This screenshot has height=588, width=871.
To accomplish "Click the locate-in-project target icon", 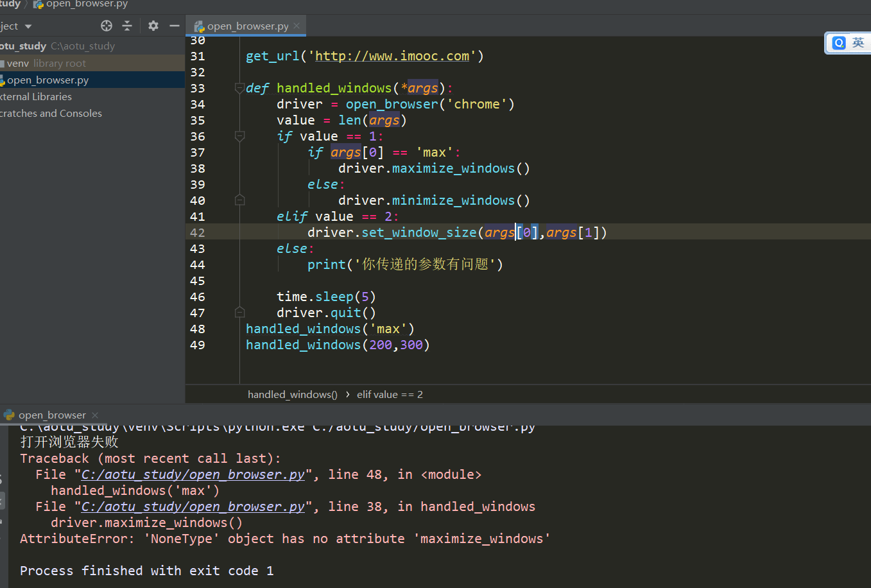I will pos(107,26).
